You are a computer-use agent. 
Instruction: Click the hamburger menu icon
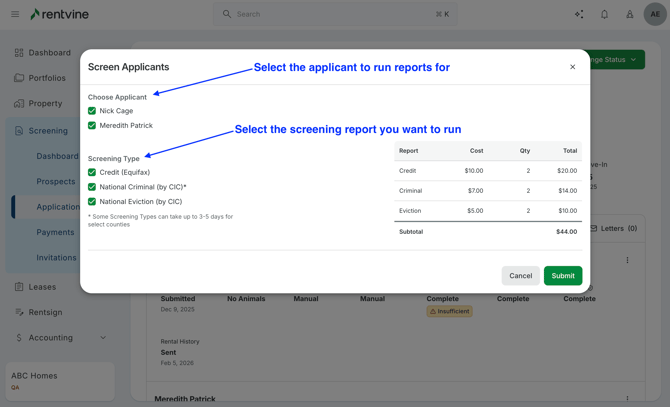(15, 14)
